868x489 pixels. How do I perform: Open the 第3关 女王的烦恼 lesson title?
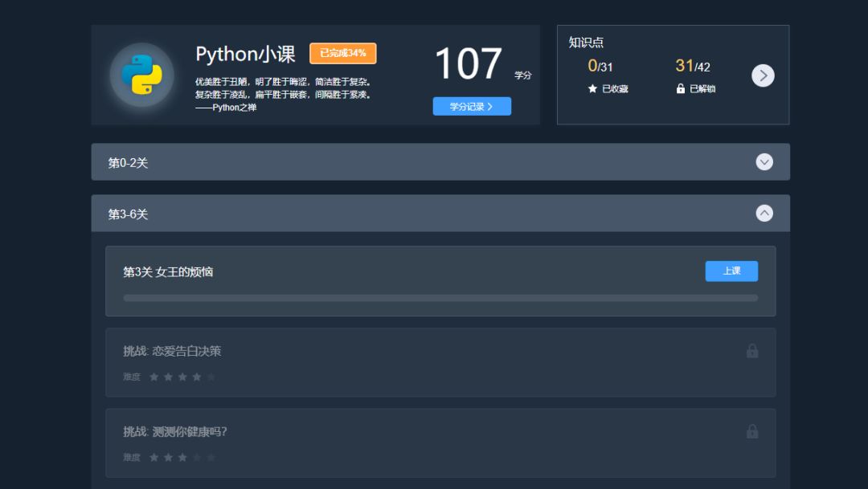point(168,271)
